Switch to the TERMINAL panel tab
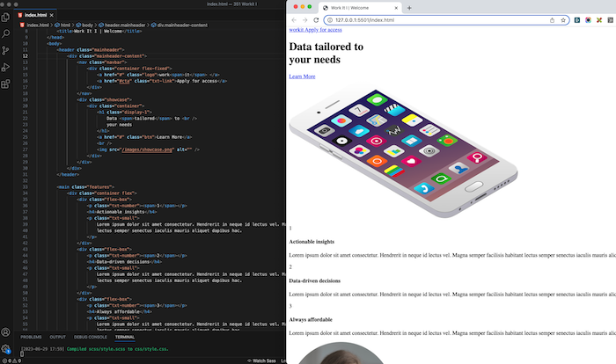616x364 pixels. [125, 337]
